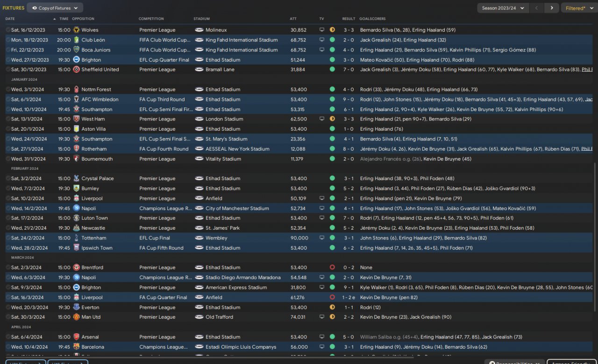The height and width of the screenshot is (364, 598).
Task: Open the Copy of Fixtures view dropdown
Action: (55, 8)
